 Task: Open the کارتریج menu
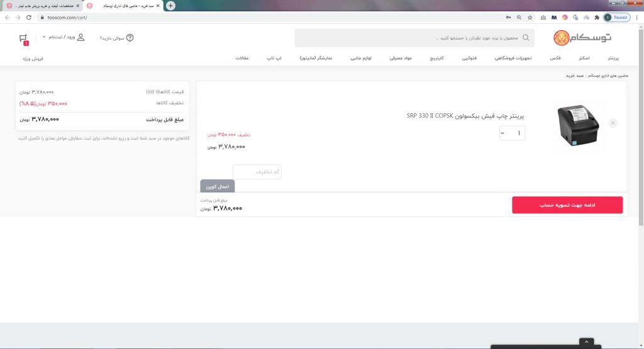click(436, 58)
